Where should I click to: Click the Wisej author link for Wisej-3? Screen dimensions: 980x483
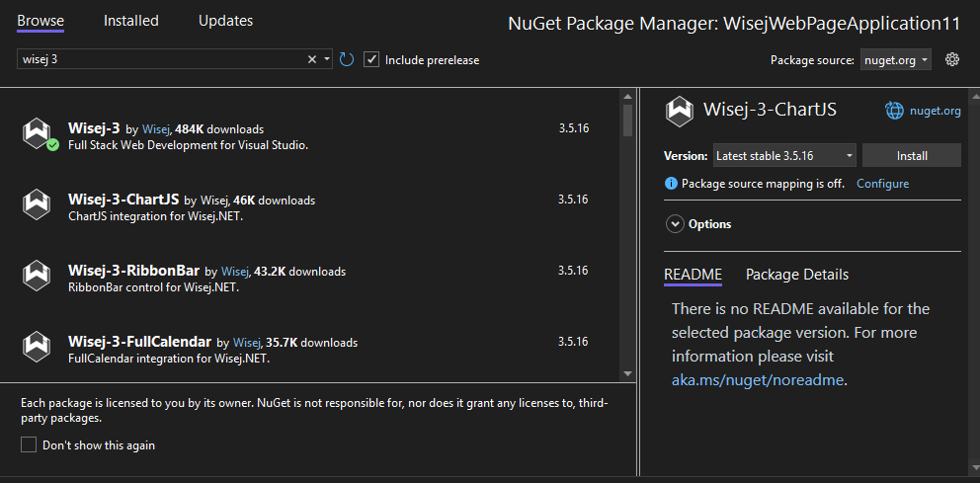[x=156, y=129]
